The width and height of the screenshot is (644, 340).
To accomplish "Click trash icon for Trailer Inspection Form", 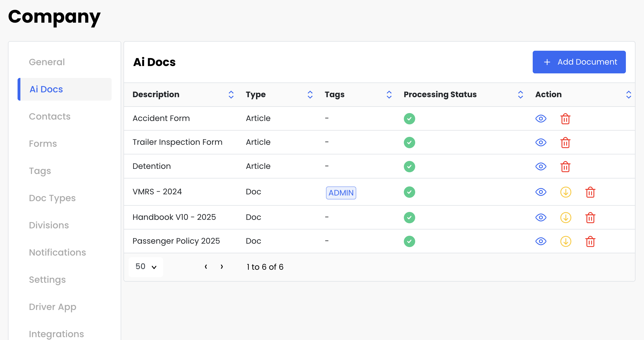I will (x=565, y=143).
